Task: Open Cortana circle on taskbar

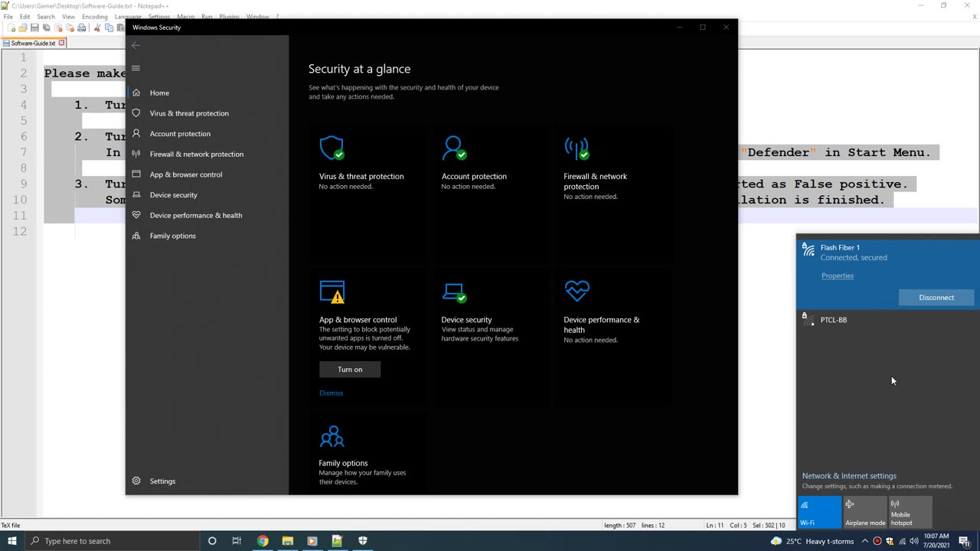Action: tap(212, 541)
